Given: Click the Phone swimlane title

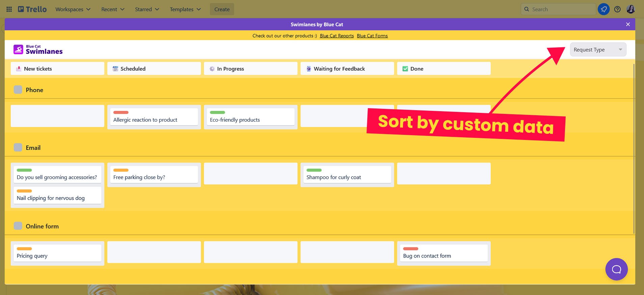Looking at the screenshot, I should click(34, 90).
